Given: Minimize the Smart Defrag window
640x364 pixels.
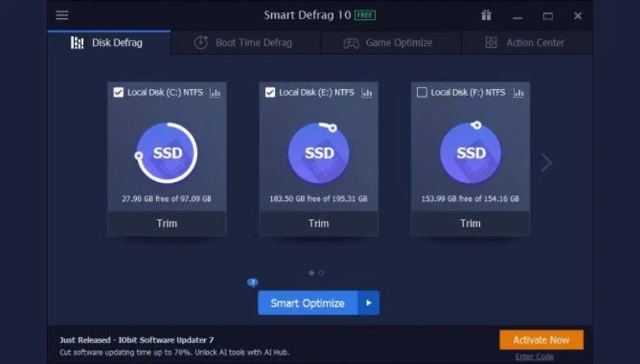Looking at the screenshot, I should click(517, 18).
